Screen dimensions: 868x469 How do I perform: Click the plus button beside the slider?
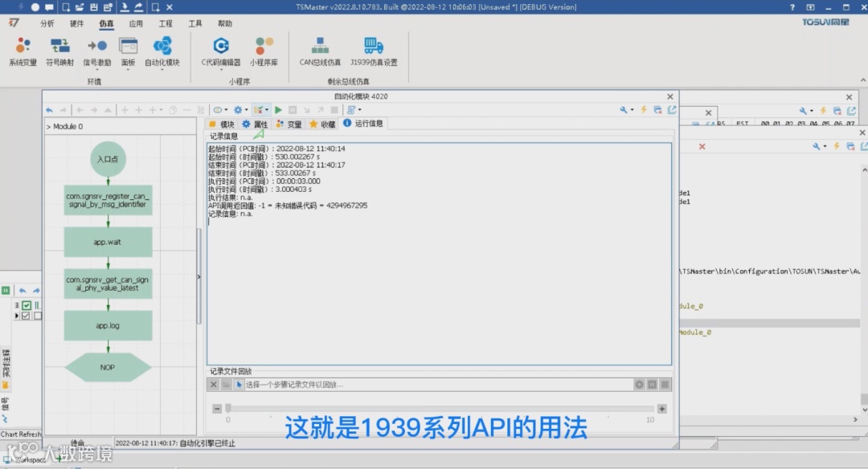[662, 409]
